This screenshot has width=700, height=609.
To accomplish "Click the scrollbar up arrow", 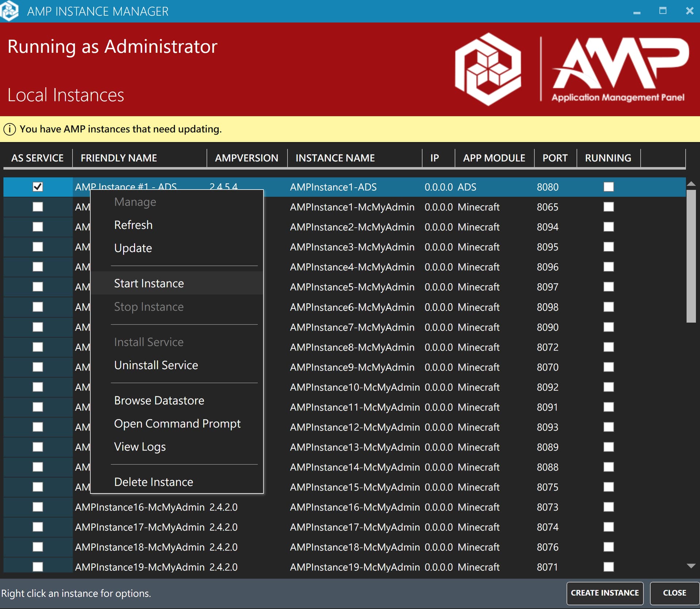I will click(x=691, y=184).
